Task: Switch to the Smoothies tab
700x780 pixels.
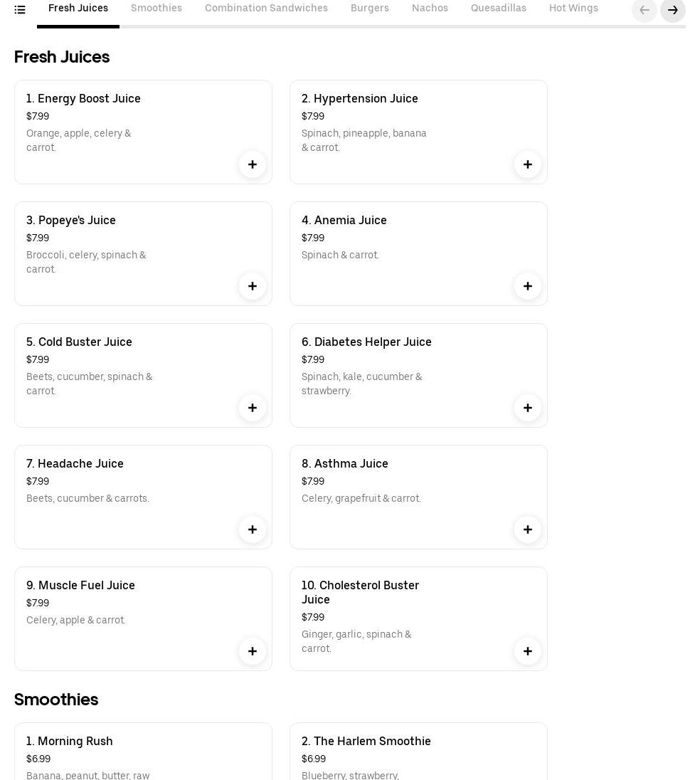Action: 157,9
